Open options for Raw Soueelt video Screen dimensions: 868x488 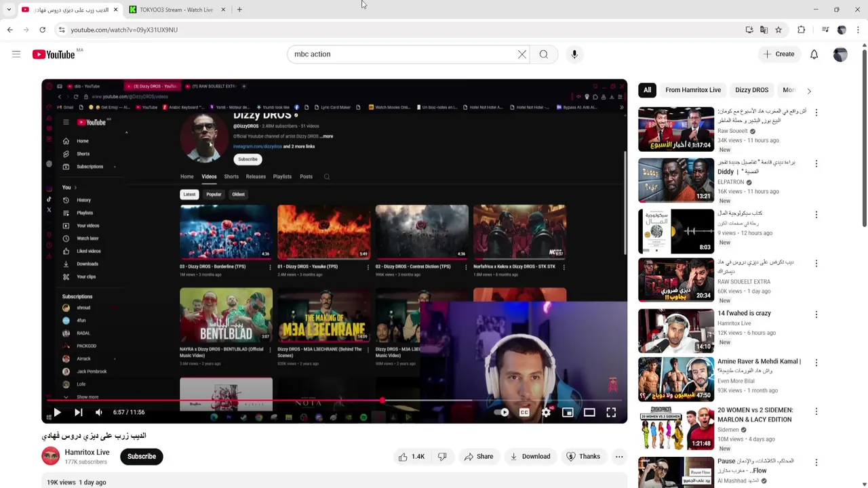[816, 113]
